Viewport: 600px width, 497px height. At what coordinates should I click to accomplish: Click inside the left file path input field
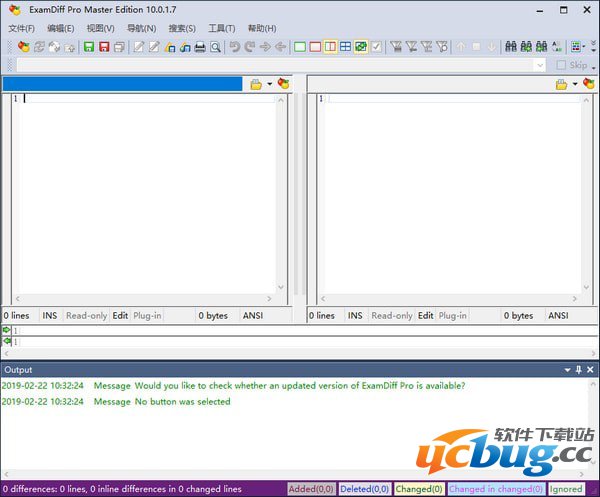122,84
